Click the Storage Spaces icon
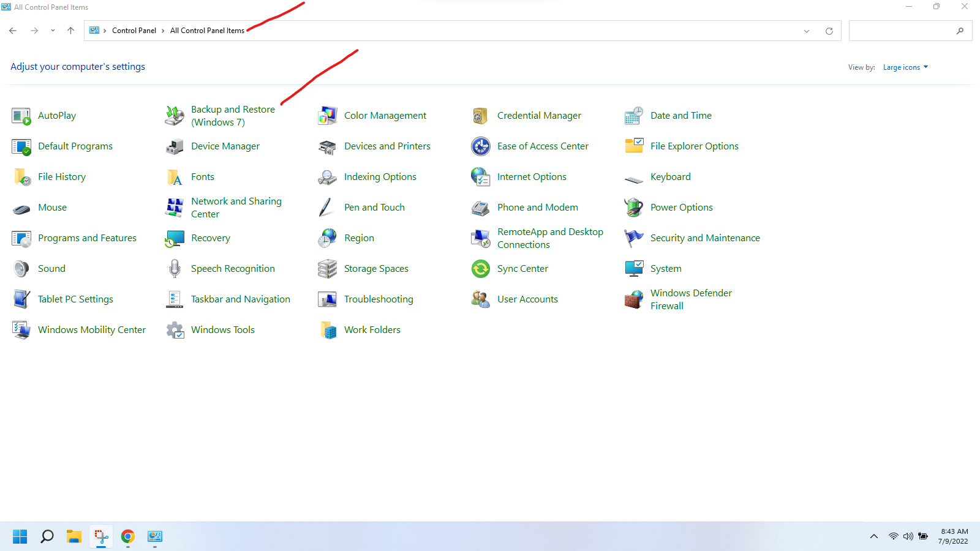 click(x=328, y=269)
